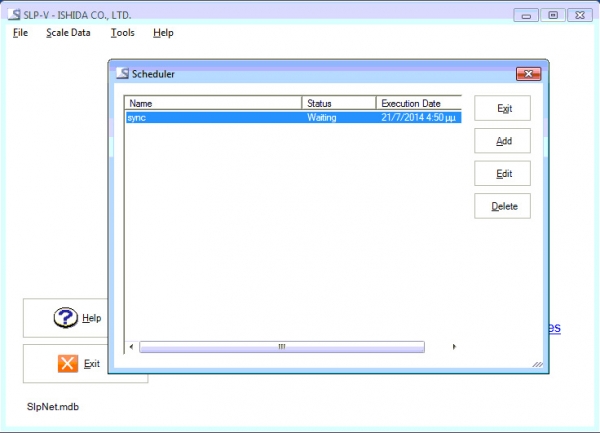Open the File menu
This screenshot has width=600, height=433.
(20, 32)
